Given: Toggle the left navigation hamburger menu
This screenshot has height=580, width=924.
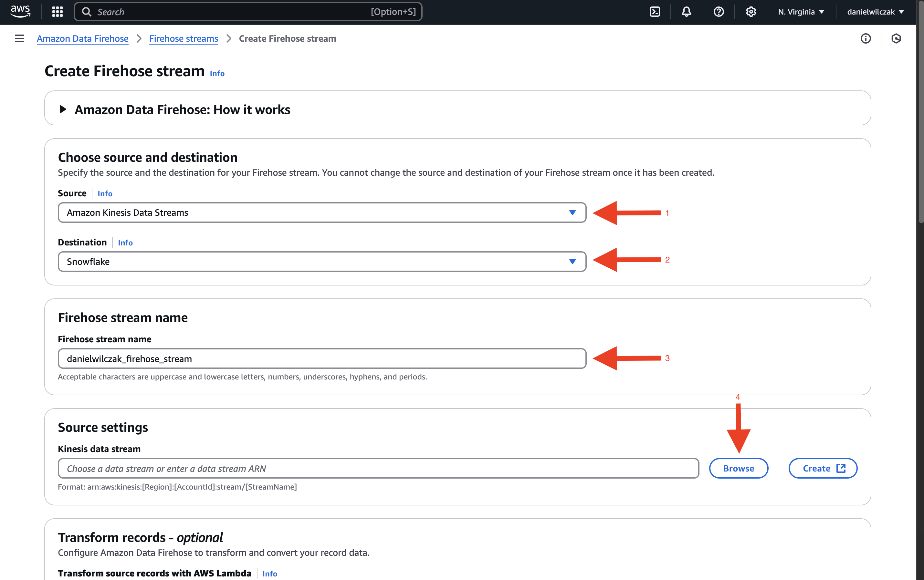Looking at the screenshot, I should pos(19,38).
